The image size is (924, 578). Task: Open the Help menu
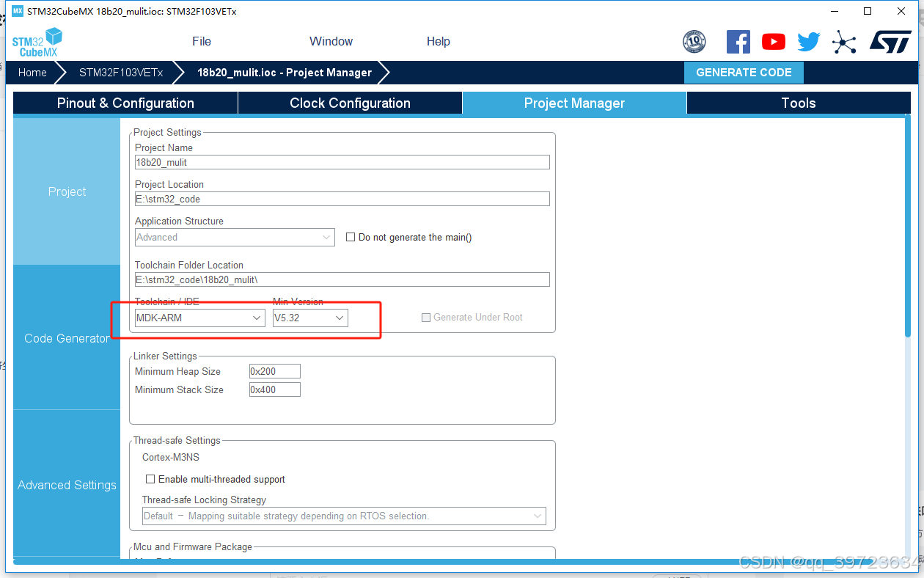(439, 41)
